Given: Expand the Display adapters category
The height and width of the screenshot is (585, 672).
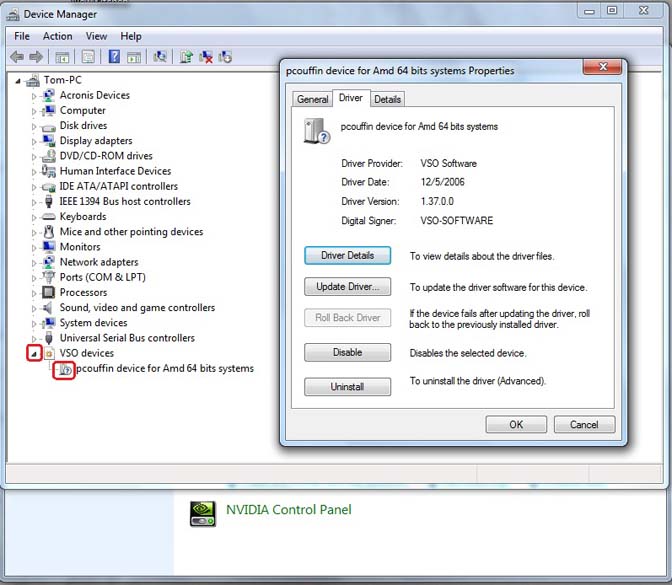Looking at the screenshot, I should 34,141.
